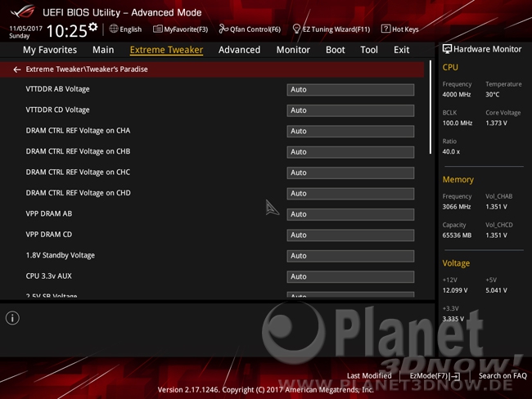The image size is (532, 399).
Task: Show Hot Keys list
Action: [405, 29]
